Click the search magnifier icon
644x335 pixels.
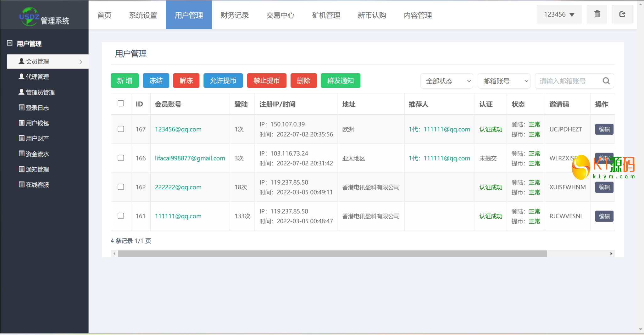tap(606, 81)
